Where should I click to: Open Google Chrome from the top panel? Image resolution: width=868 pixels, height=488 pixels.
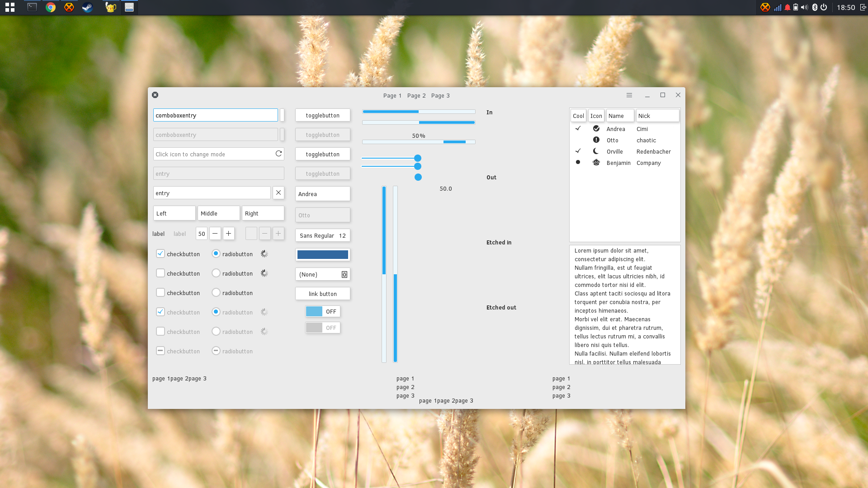pyautogui.click(x=51, y=7)
